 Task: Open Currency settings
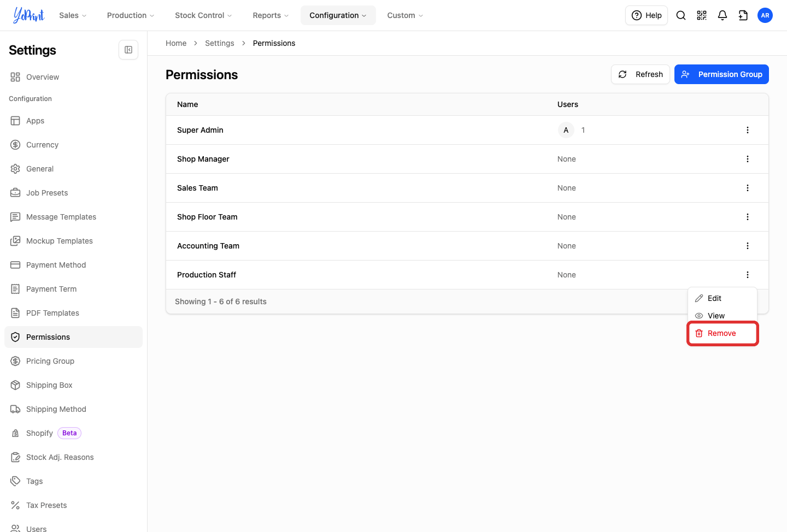pos(73,145)
